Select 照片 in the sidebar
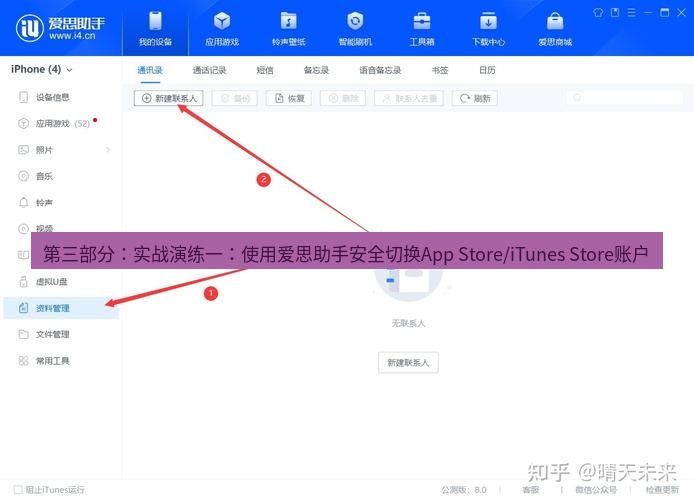The width and height of the screenshot is (694, 500). (x=61, y=150)
